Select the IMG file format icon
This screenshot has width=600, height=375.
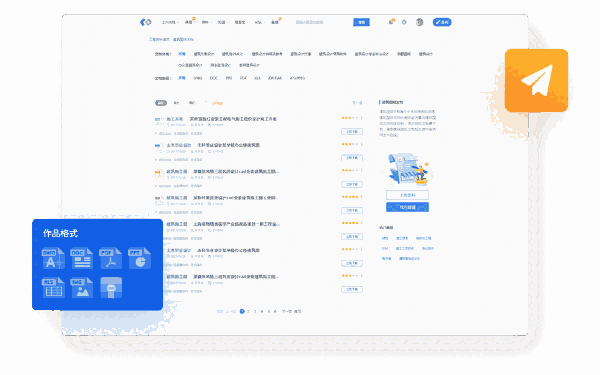(x=82, y=287)
